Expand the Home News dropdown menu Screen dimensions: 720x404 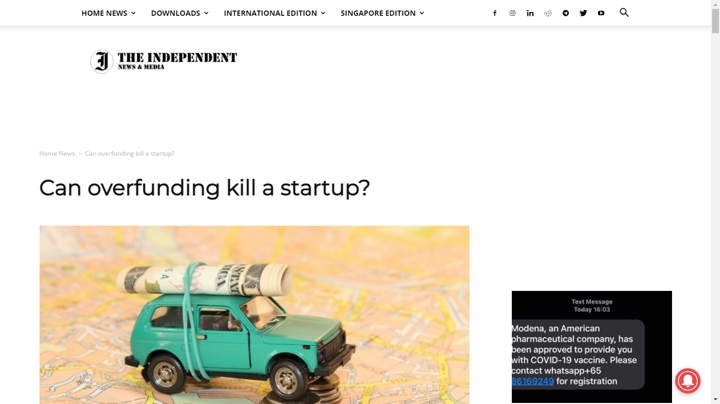[108, 13]
